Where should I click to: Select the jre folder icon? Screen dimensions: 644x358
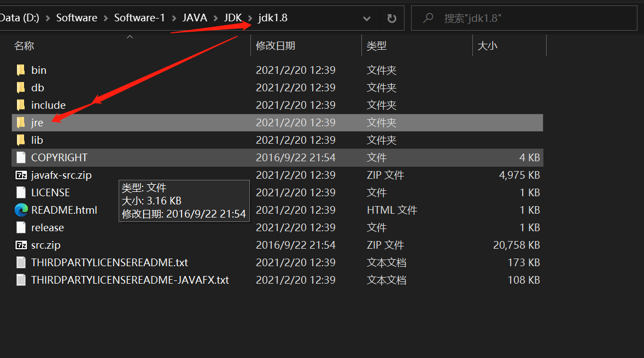(x=21, y=123)
